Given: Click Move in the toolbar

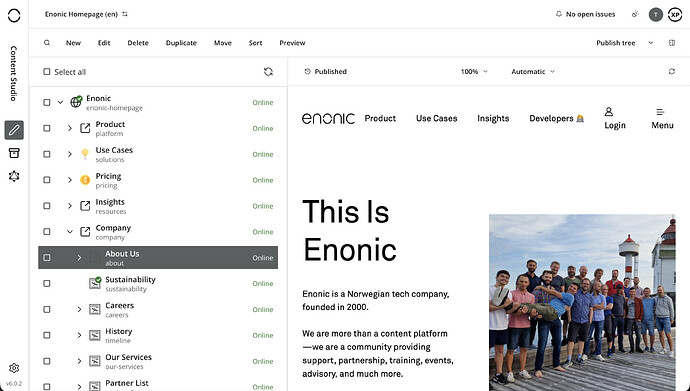Looking at the screenshot, I should [223, 43].
